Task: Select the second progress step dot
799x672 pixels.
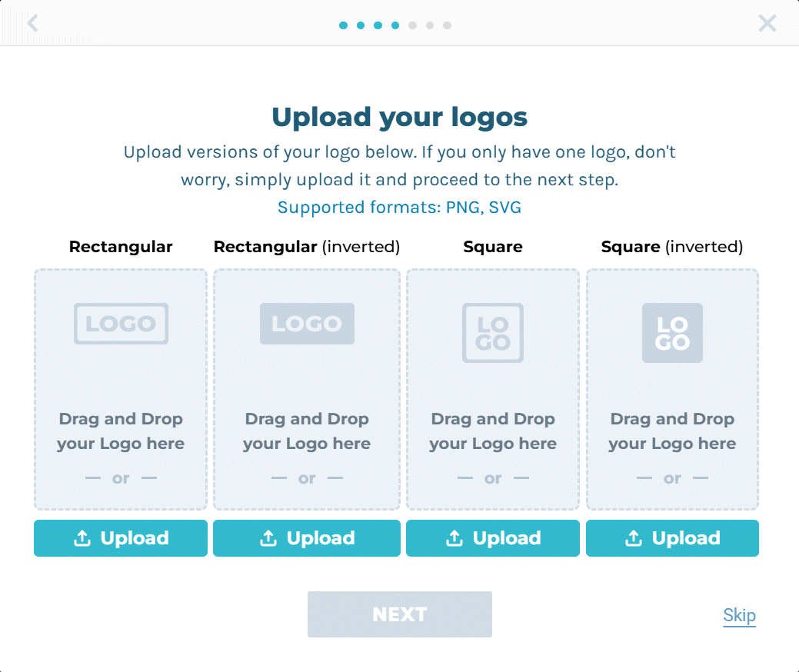Action: [361, 25]
